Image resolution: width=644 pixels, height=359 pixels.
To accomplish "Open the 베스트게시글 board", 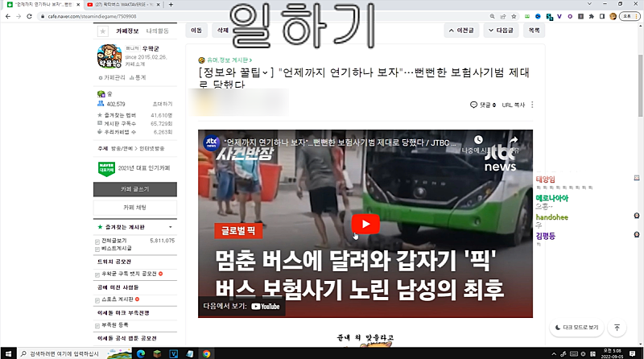I will (117, 248).
